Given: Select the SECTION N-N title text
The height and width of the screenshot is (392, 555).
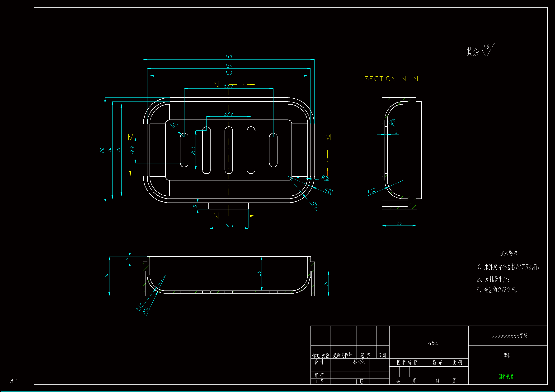Looking at the screenshot, I should pos(391,79).
